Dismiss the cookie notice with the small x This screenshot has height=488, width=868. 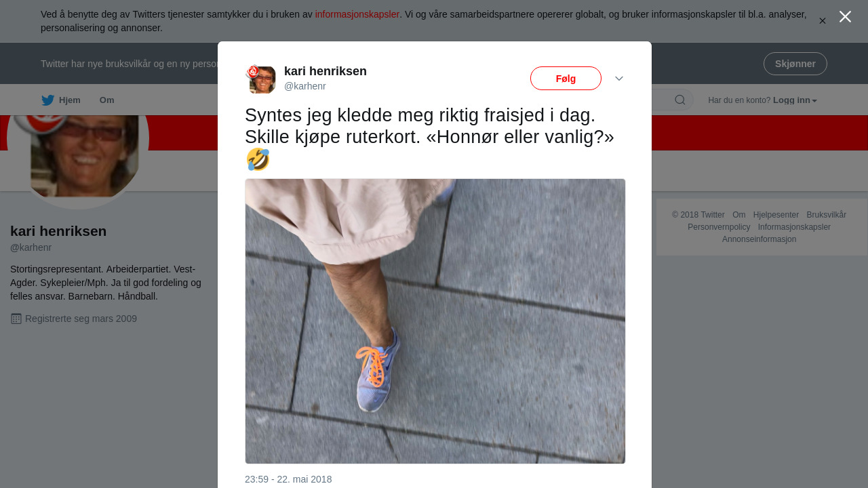[823, 21]
